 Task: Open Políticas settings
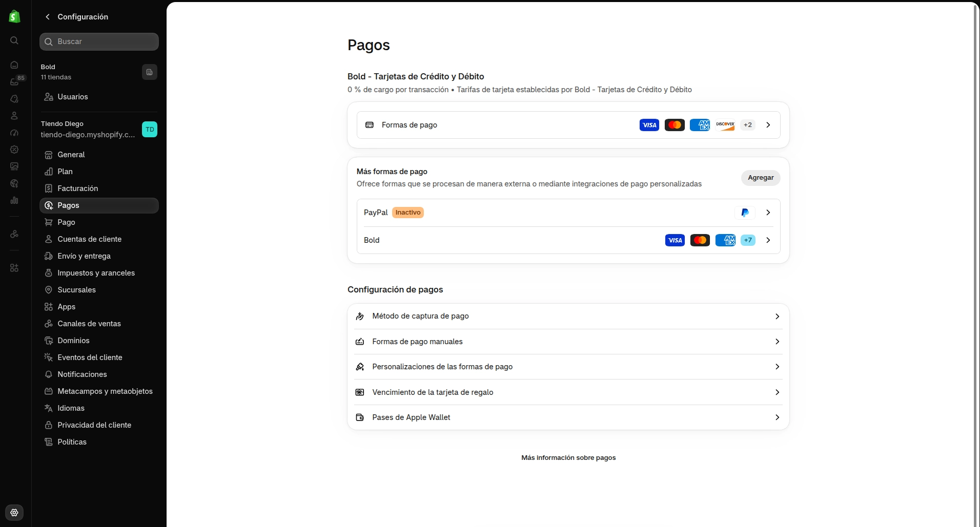click(x=99, y=442)
